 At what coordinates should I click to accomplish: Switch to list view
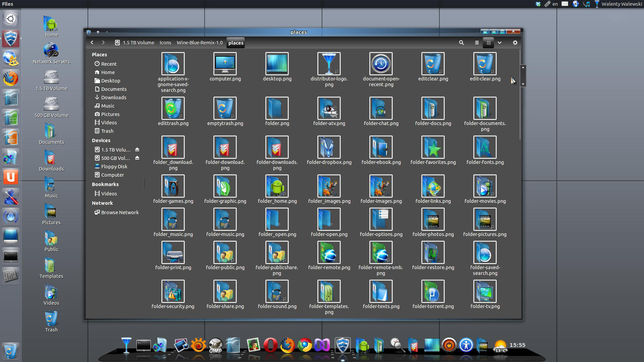[477, 43]
